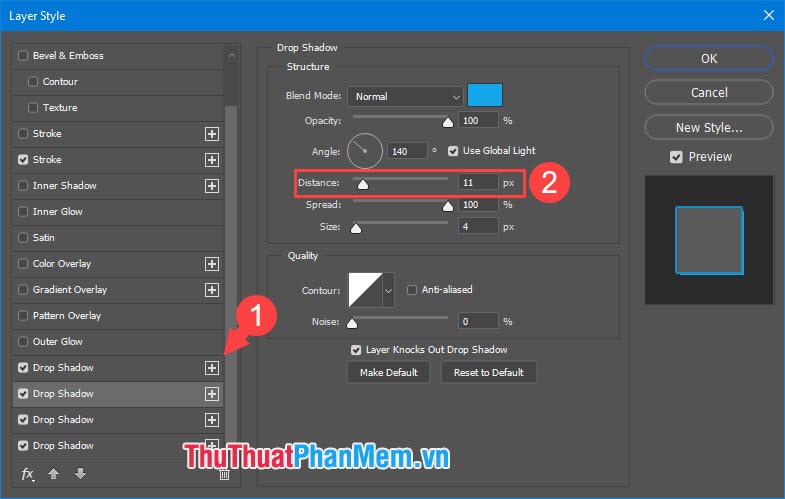Select the third Drop Shadow row label
This screenshot has height=499, width=785.
coord(63,420)
